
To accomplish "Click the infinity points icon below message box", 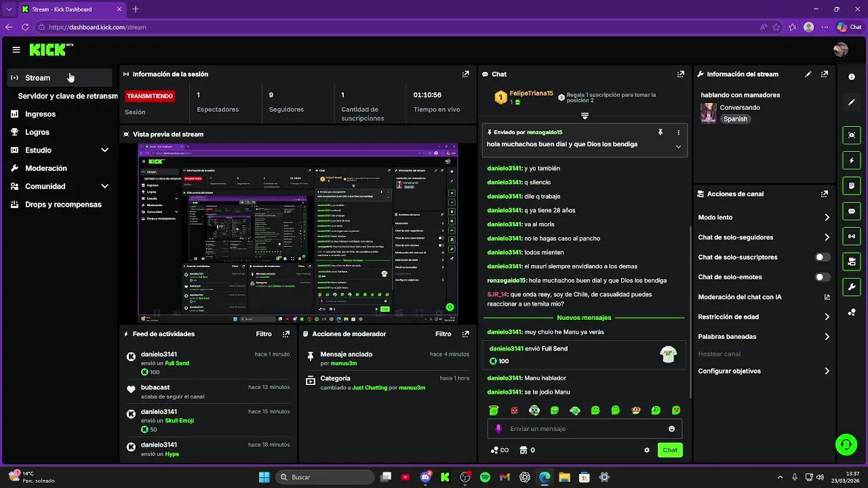I will pos(500,450).
